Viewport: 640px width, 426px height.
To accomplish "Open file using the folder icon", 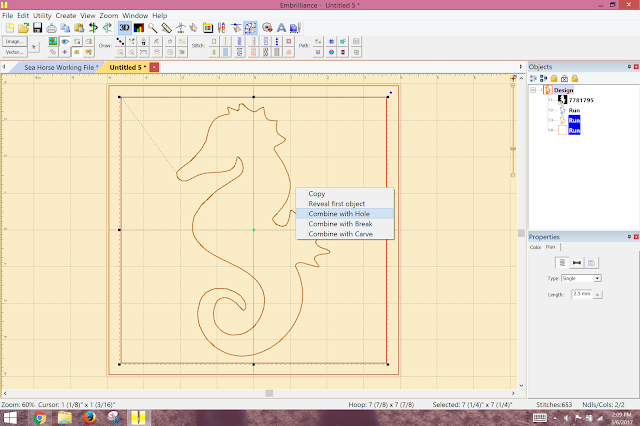I will click(x=23, y=27).
